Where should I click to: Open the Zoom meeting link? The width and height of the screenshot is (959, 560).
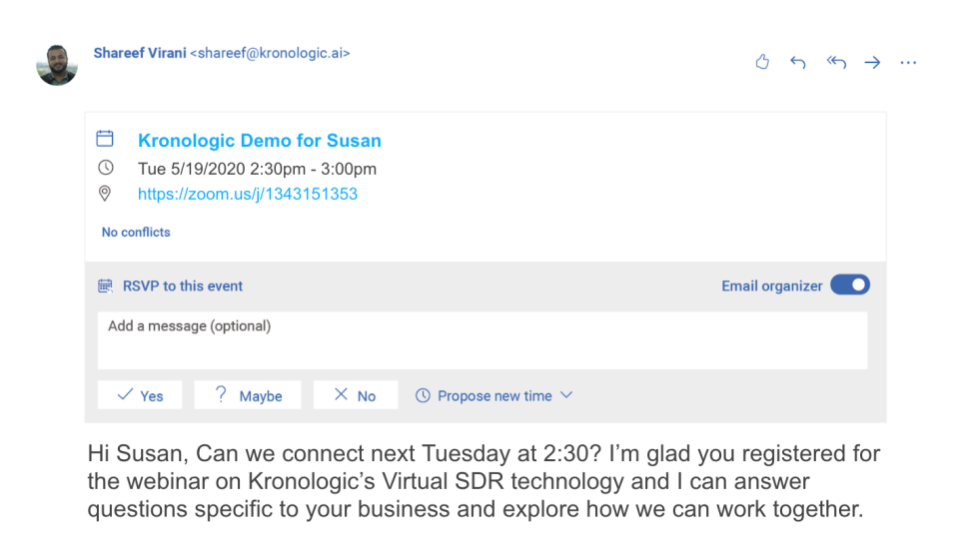[x=248, y=194]
